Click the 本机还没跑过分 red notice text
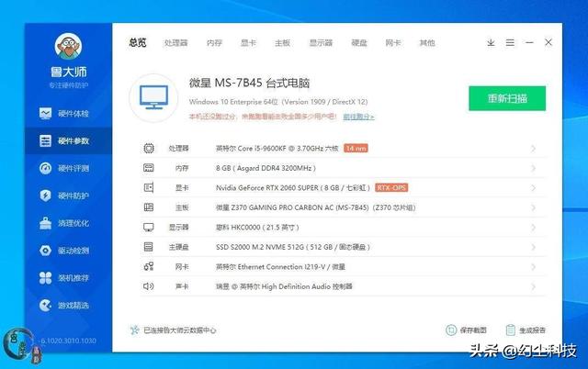This screenshot has width=588, height=369. click(x=263, y=117)
